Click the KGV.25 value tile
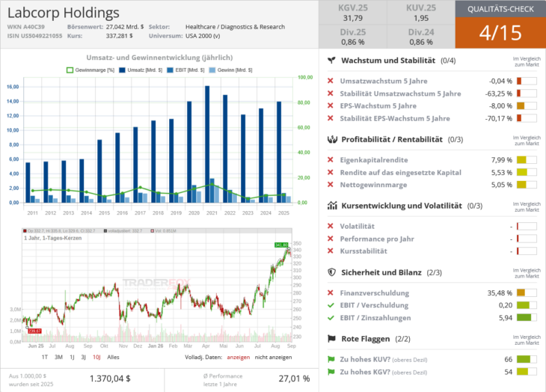The image size is (546, 392). click(x=353, y=13)
